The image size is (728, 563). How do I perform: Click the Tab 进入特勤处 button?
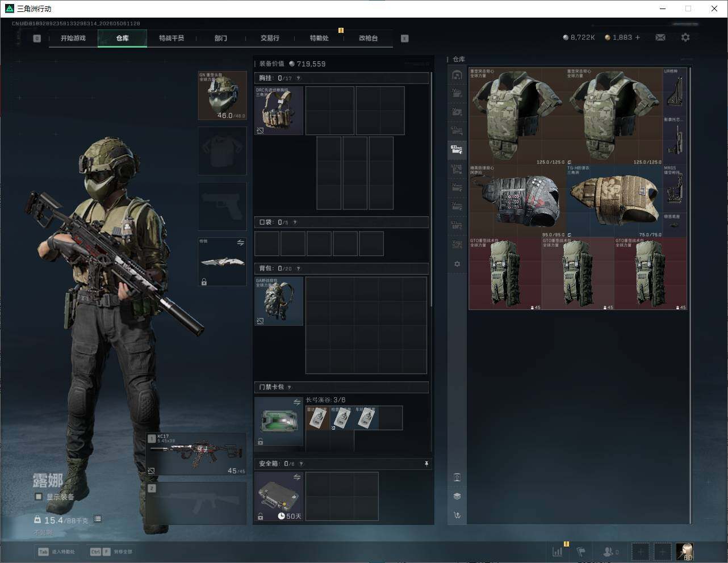[56, 552]
